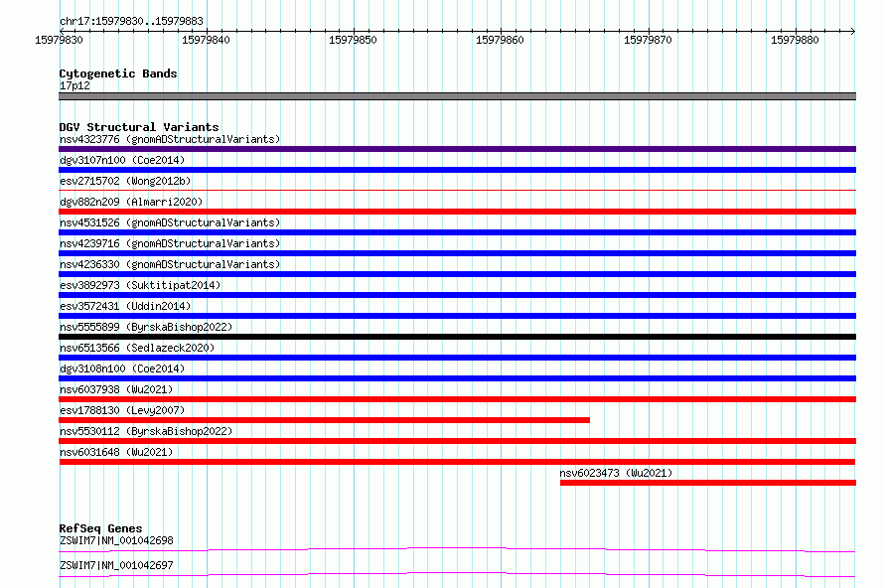884x588 pixels.
Task: Click the blue bar for nsv4236330
Action: [x=457, y=274]
